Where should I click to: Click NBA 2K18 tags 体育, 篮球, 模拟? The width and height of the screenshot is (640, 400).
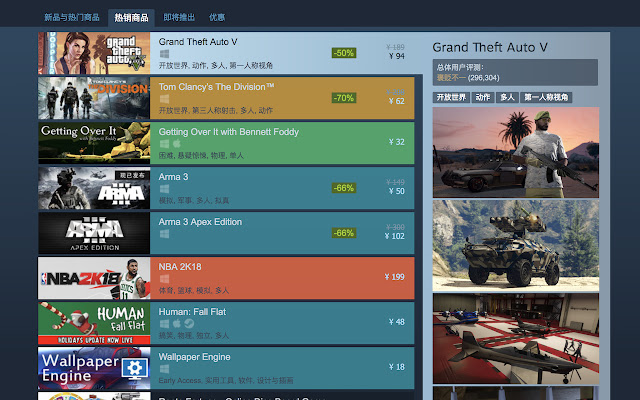tap(194, 291)
